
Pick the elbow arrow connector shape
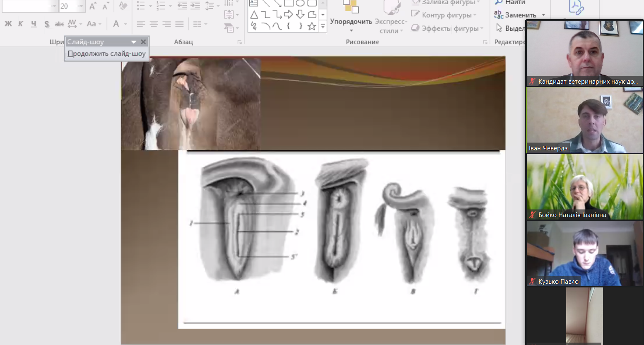tap(277, 15)
